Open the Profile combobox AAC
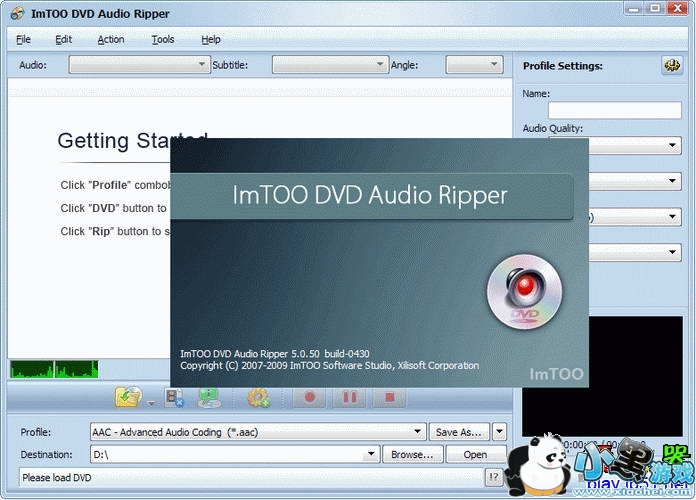The width and height of the screenshot is (696, 500). pyautogui.click(x=258, y=432)
